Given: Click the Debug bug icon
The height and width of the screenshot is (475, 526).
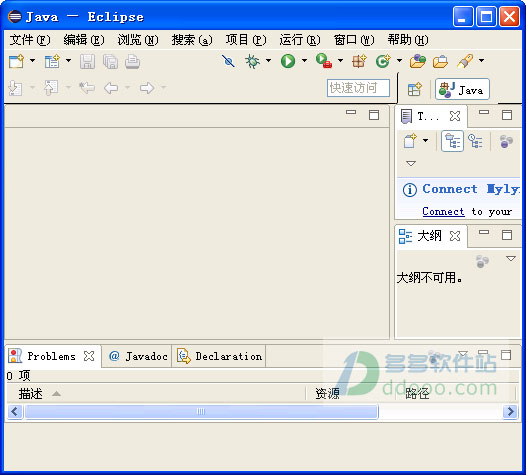Looking at the screenshot, I should 252,61.
